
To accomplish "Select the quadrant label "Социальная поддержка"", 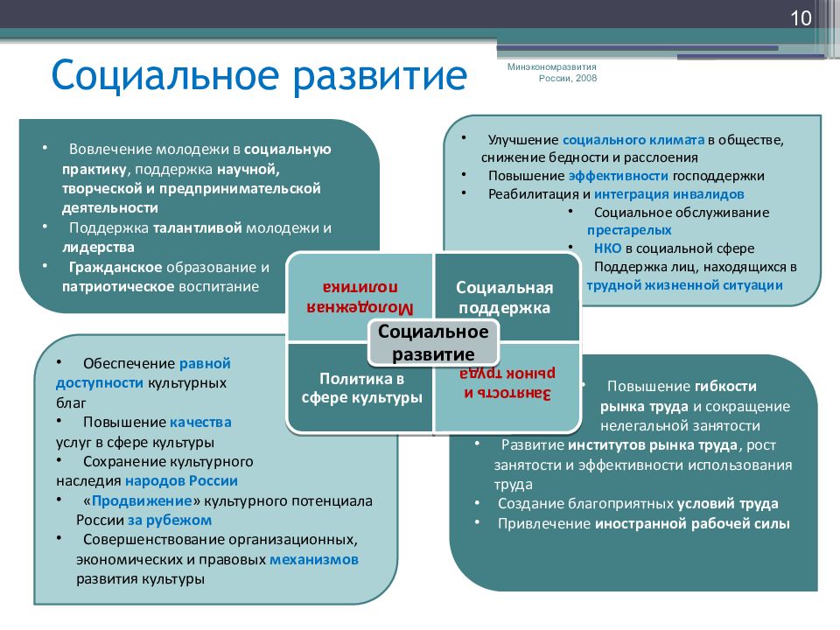I will (x=504, y=297).
